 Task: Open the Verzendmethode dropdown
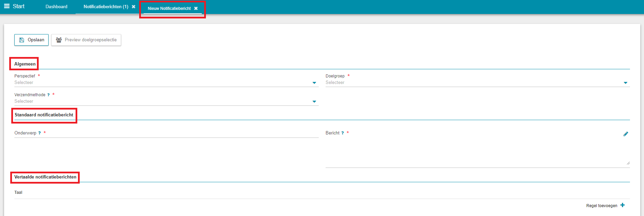point(166,101)
